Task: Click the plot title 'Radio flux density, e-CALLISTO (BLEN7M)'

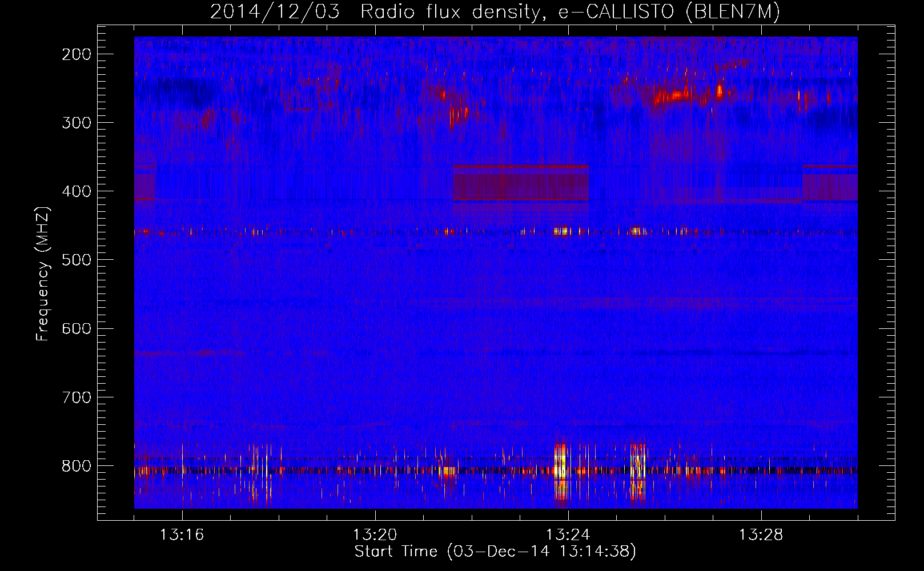Action: [570, 12]
